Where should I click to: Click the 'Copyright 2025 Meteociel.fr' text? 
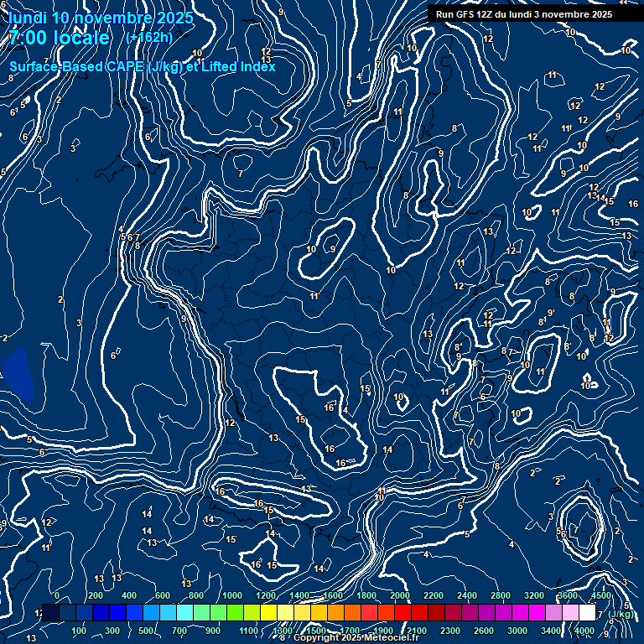(356, 637)
